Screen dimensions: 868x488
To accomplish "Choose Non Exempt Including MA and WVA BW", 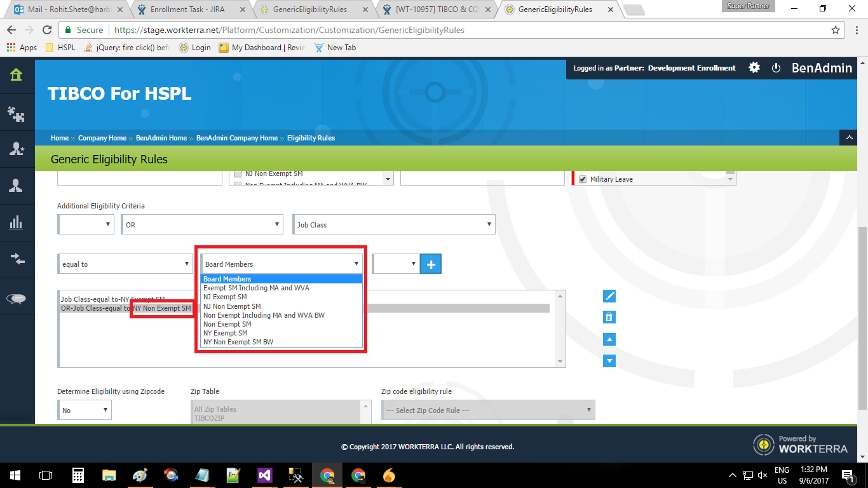I will point(281,315).
